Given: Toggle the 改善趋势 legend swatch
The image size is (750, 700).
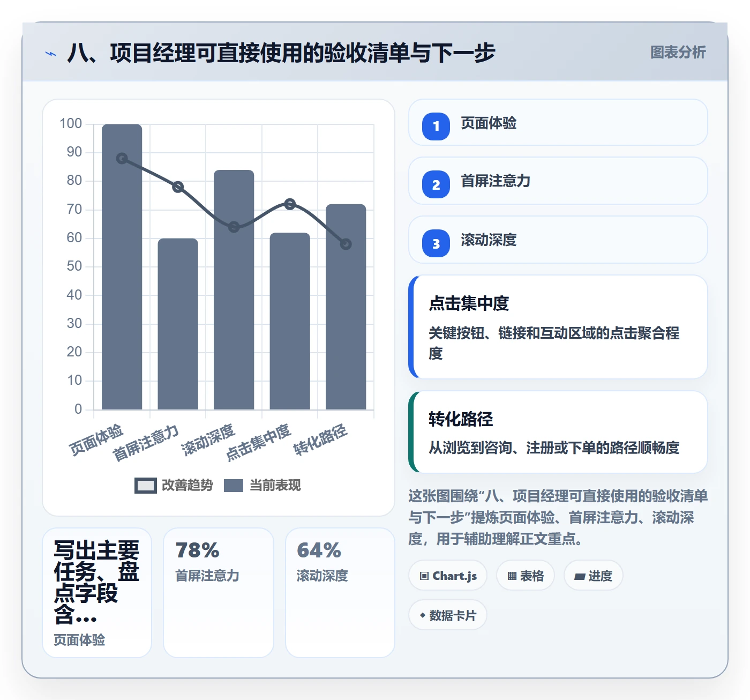Looking at the screenshot, I should (145, 486).
